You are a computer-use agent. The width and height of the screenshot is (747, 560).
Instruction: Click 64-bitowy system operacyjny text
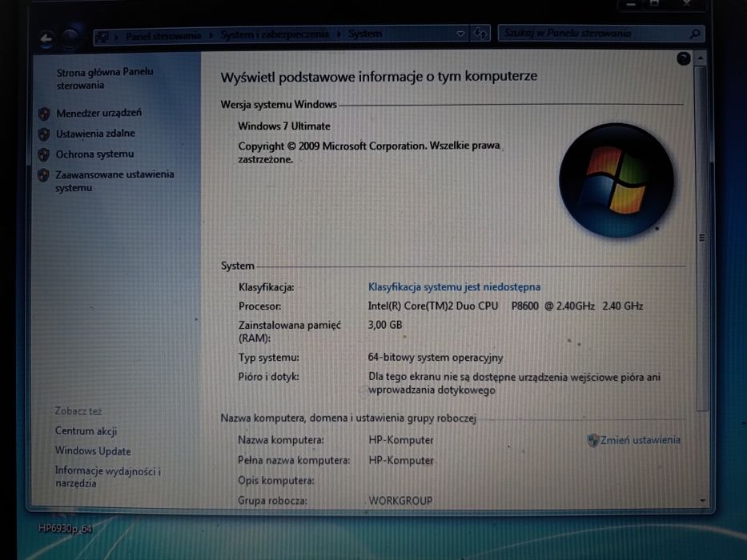click(436, 357)
